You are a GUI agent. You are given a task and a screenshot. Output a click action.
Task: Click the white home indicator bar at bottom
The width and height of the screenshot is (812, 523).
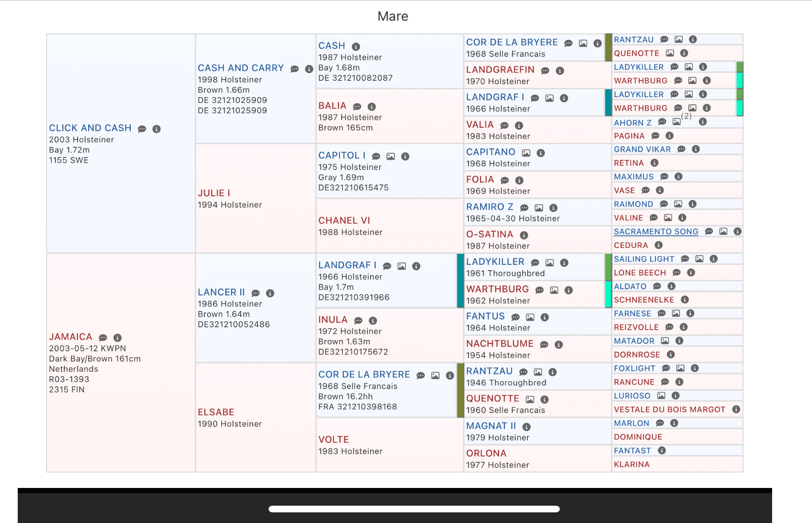pos(414,509)
